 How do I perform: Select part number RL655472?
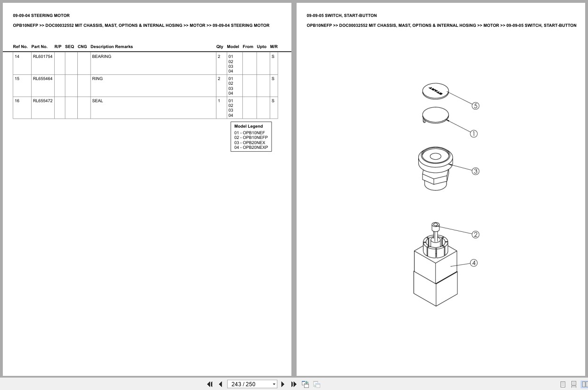[x=42, y=101]
